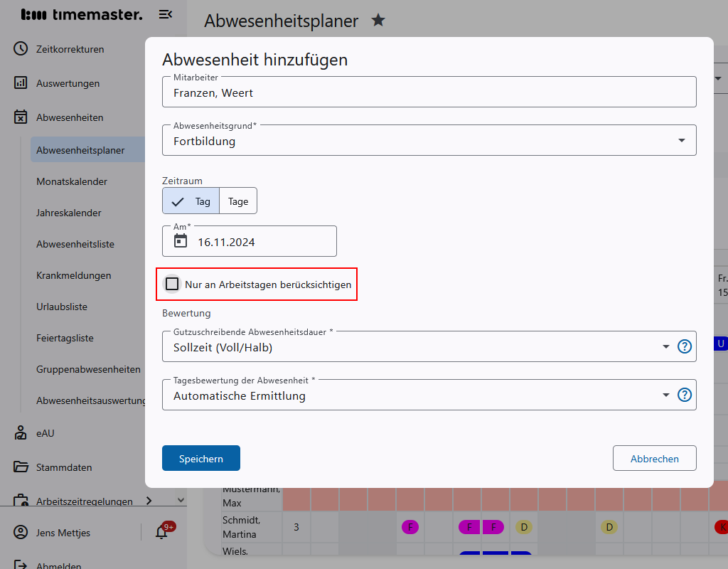The height and width of the screenshot is (569, 728).
Task: Expand the Arbeitszeitregelungen section
Action: pos(149,501)
